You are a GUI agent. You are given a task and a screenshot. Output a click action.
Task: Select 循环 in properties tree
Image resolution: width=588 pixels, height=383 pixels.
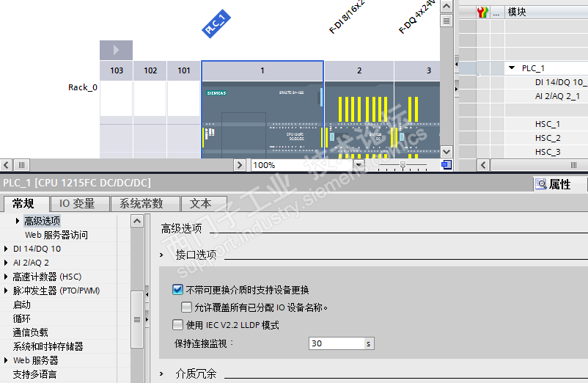(22, 318)
